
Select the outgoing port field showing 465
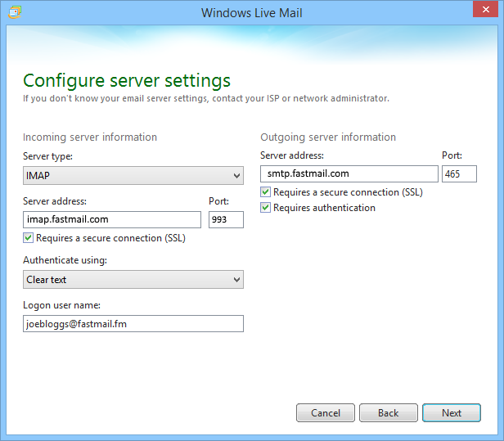coord(459,173)
